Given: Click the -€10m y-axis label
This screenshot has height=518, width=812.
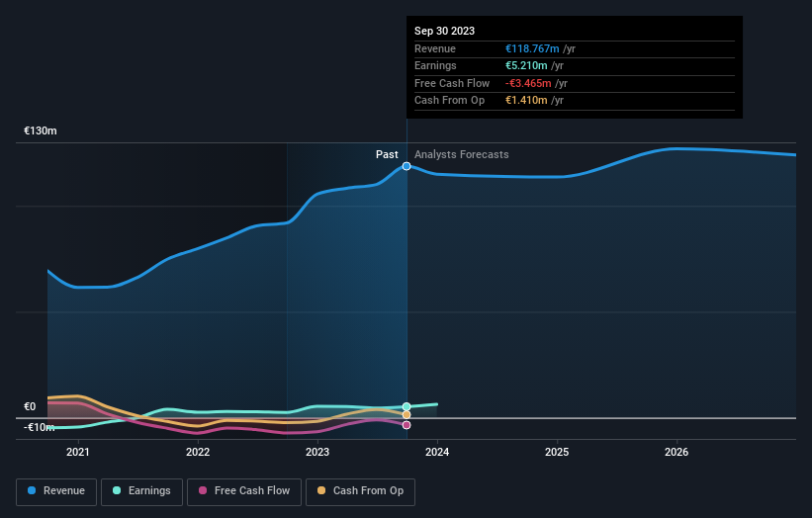Looking at the screenshot, I should [x=39, y=427].
